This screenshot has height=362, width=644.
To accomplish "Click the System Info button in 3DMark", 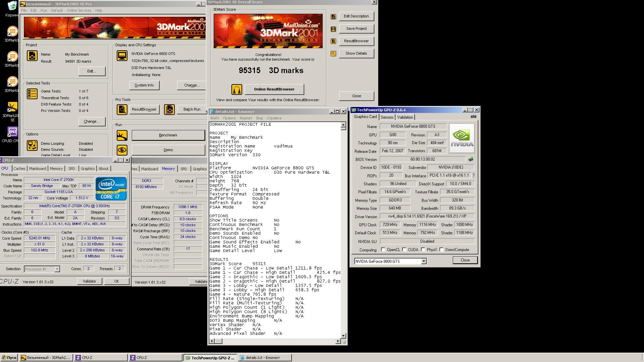I will tap(144, 85).
